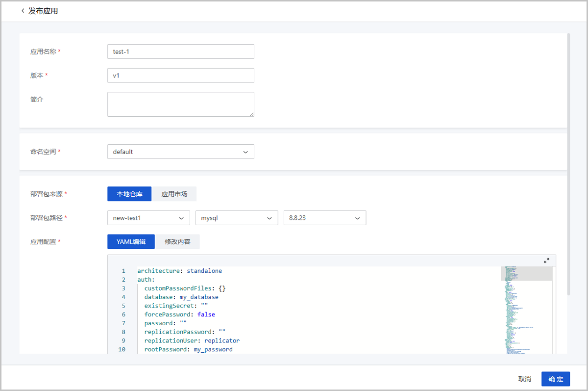588x391 pixels.
Task: Open the 命名空间 default dropdown
Action: pos(180,152)
